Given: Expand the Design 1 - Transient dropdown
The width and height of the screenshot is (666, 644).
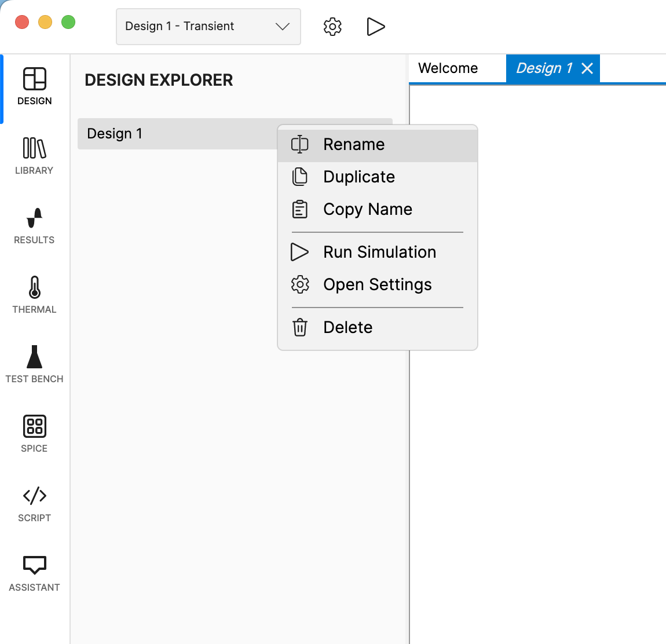Looking at the screenshot, I should [x=208, y=27].
